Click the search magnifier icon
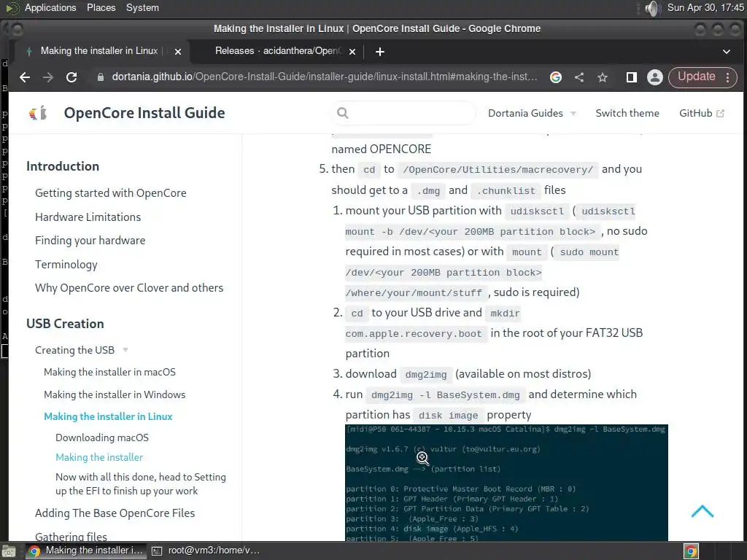Image resolution: width=747 pixels, height=560 pixels. [x=343, y=113]
